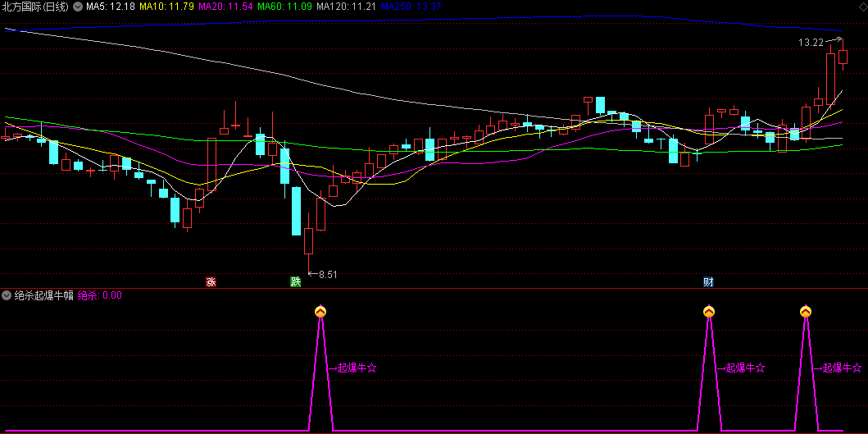Select the MA250: 13.37 label
The height and width of the screenshot is (434, 868).
click(x=411, y=7)
